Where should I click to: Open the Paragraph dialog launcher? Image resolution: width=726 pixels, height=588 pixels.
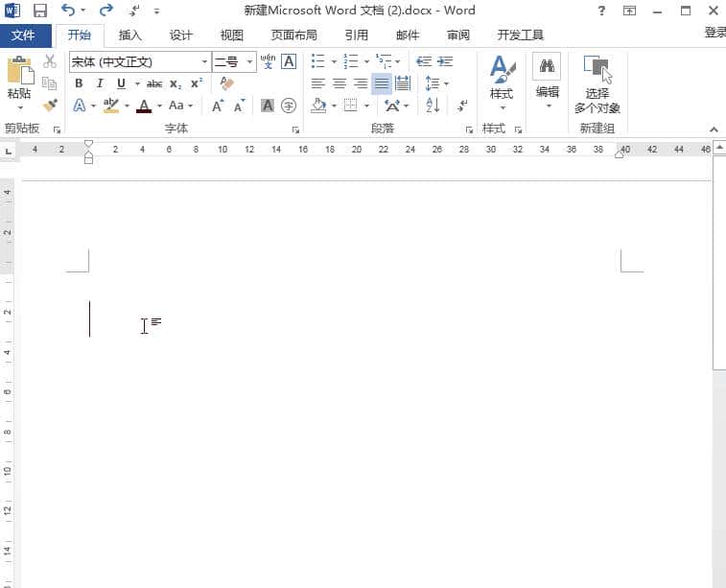pyautogui.click(x=469, y=130)
